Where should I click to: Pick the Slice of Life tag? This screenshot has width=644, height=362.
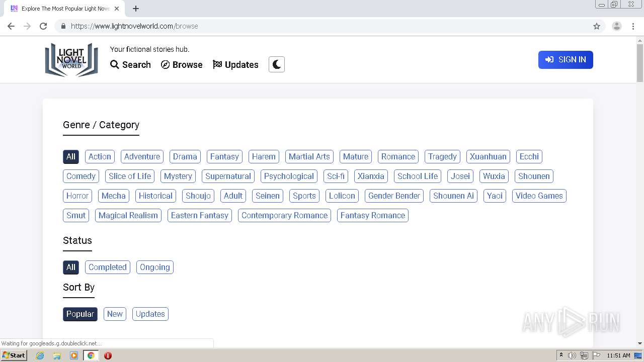[x=130, y=176]
